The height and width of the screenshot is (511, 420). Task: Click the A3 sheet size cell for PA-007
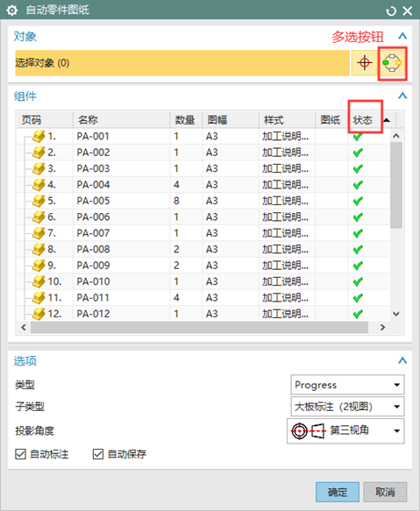click(x=231, y=233)
